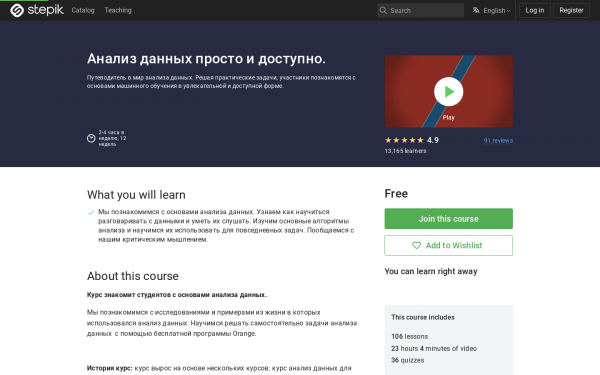Click the Stepik logo
This screenshot has width=600, height=375.
tap(37, 10)
